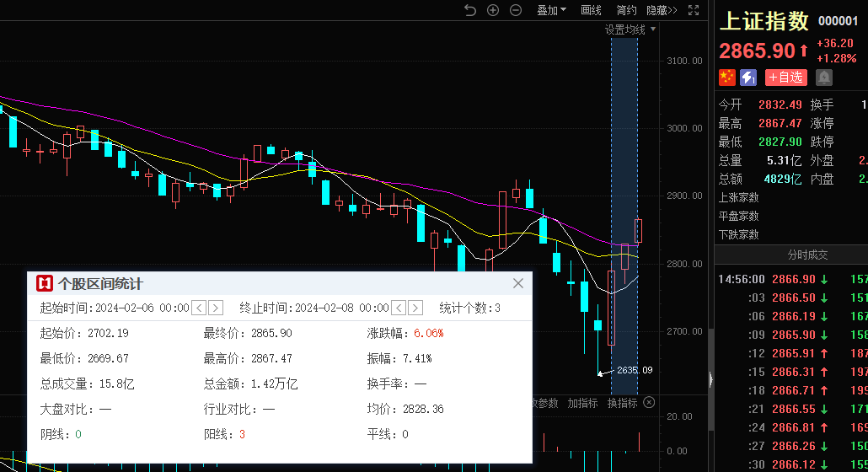
Task: Select the 画线 drawing tool menu
Action: point(592,10)
